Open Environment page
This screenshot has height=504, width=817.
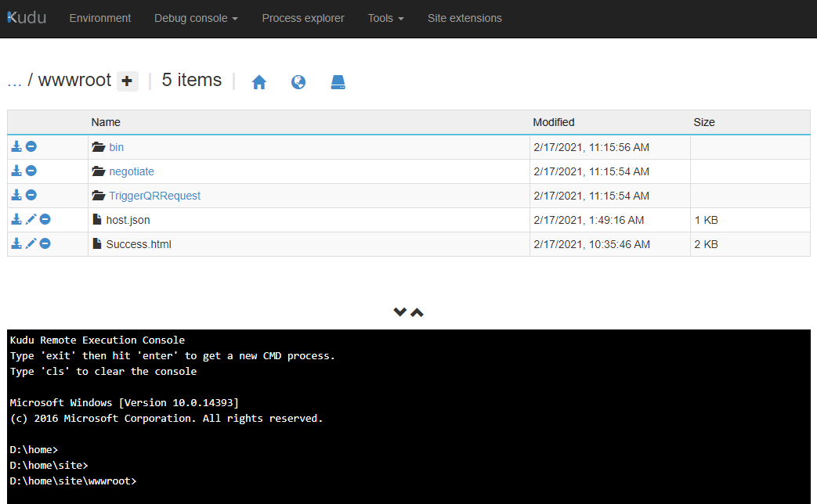[x=100, y=18]
